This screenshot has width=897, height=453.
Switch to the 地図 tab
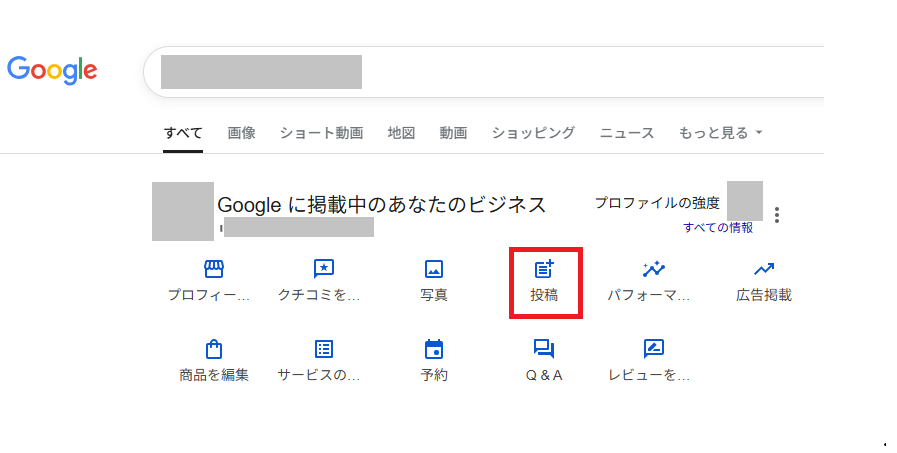click(x=401, y=133)
